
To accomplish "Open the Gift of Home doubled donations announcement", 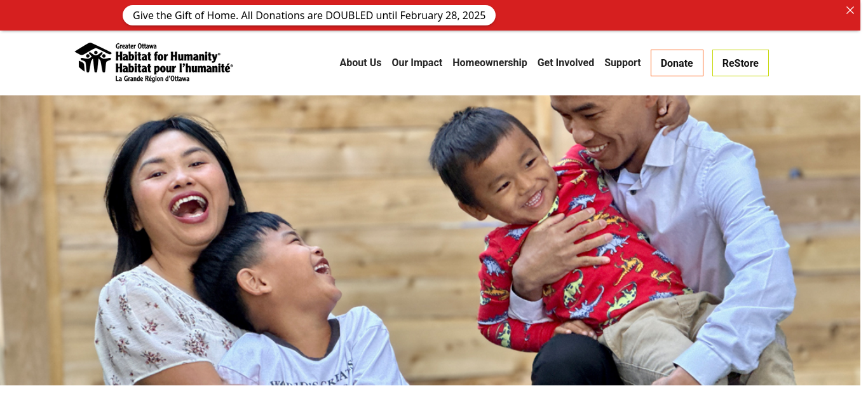I will (309, 15).
